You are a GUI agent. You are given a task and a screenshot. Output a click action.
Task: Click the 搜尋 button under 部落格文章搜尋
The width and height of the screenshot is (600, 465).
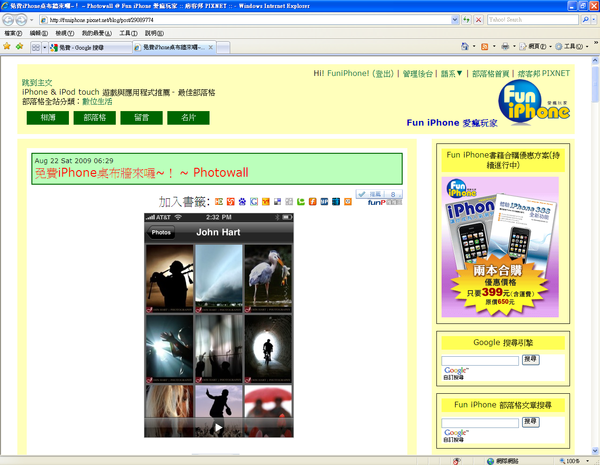point(530,422)
